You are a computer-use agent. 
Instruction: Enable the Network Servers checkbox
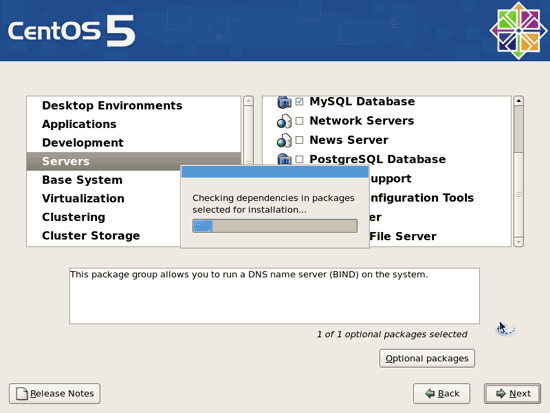pos(299,121)
